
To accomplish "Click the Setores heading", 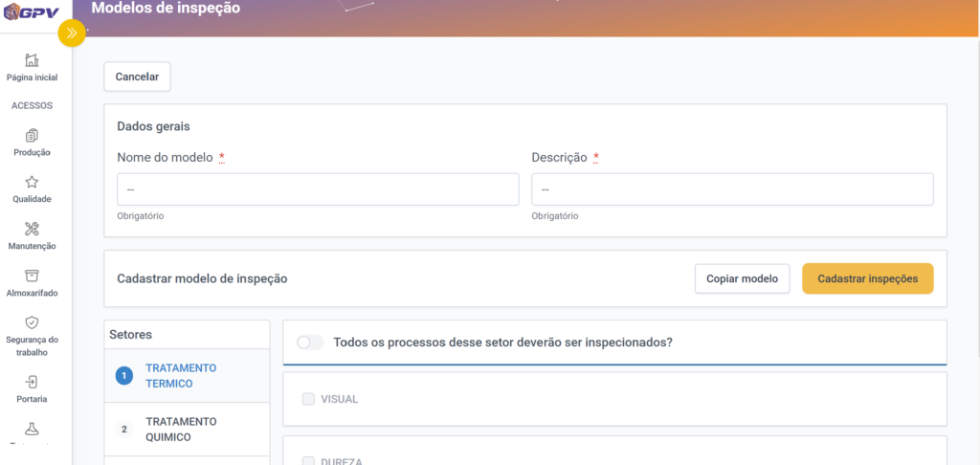I will (x=130, y=335).
